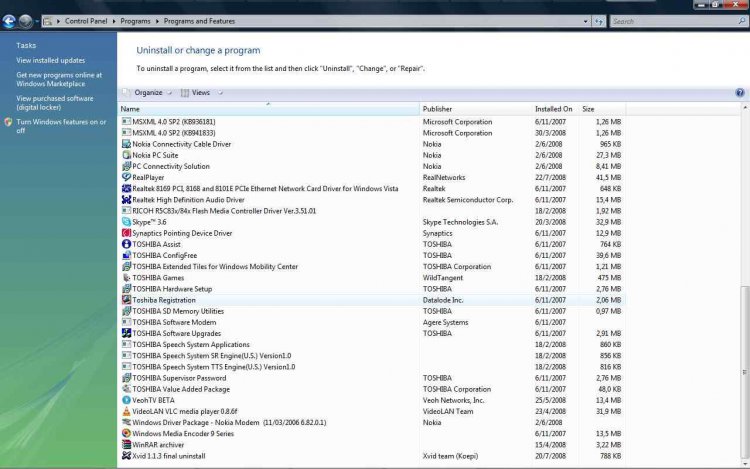The width and height of the screenshot is (750, 469).
Task: Sort list by Name column header
Action: pyautogui.click(x=268, y=109)
